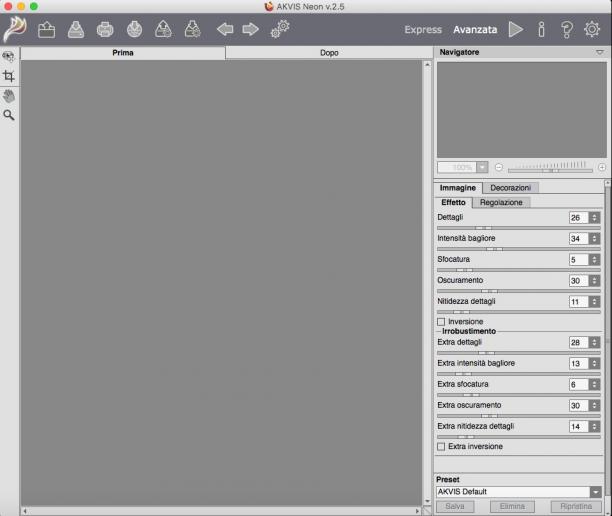Click the Nitidezza dettagli value stepper
The width and height of the screenshot is (612, 516).
(x=594, y=302)
